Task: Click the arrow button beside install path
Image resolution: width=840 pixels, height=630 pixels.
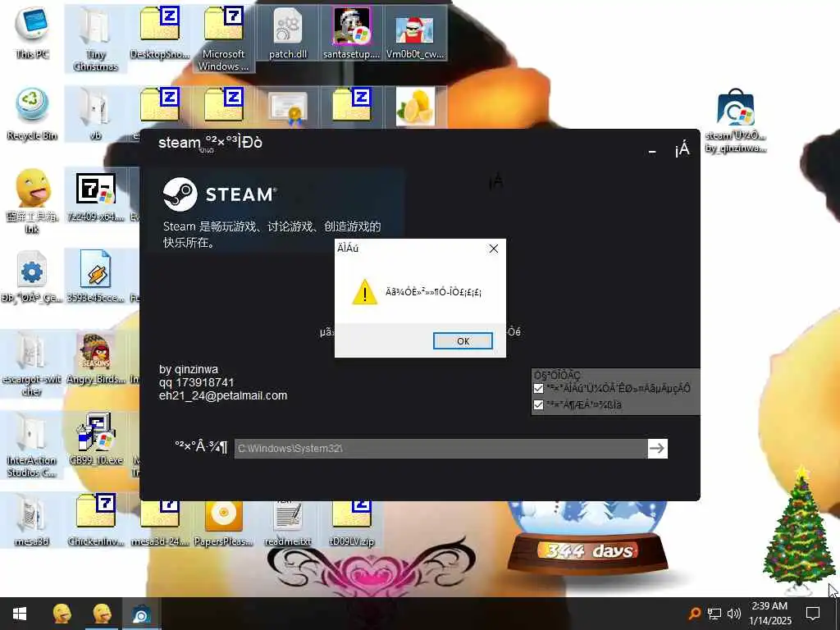Action: tap(657, 449)
